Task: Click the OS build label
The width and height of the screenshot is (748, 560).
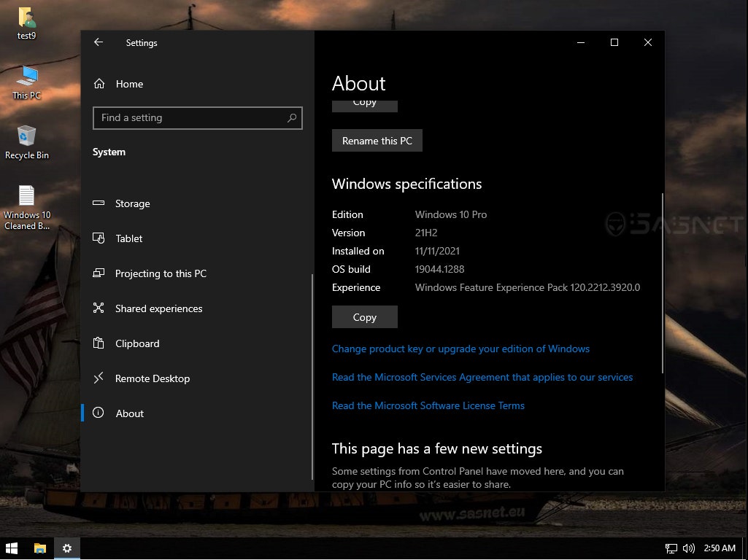Action: pos(351,269)
